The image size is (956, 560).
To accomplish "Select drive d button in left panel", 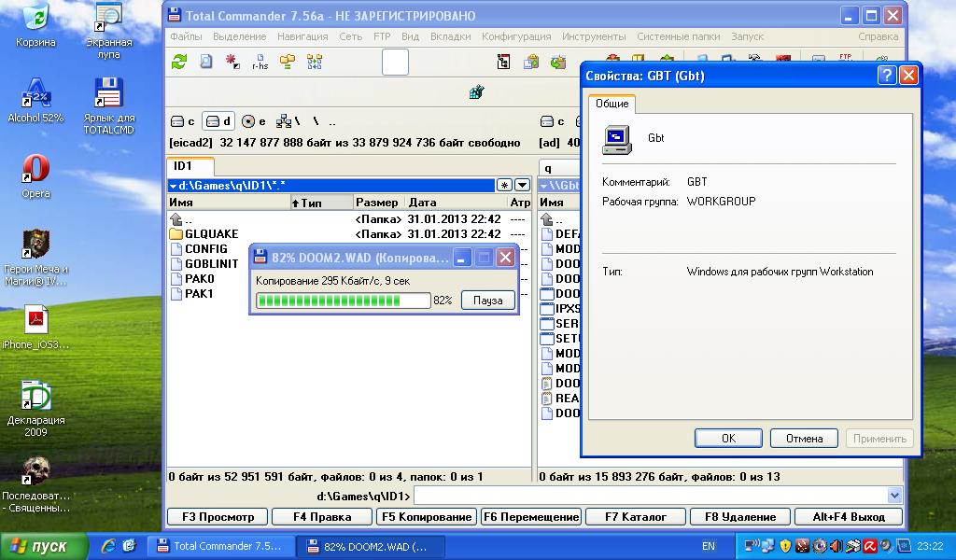I will [x=218, y=121].
